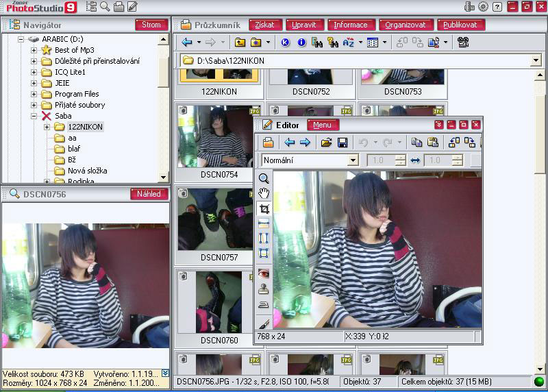This screenshot has width=548, height=392.
Task: Open a file via Editor folder icon
Action: tap(327, 143)
